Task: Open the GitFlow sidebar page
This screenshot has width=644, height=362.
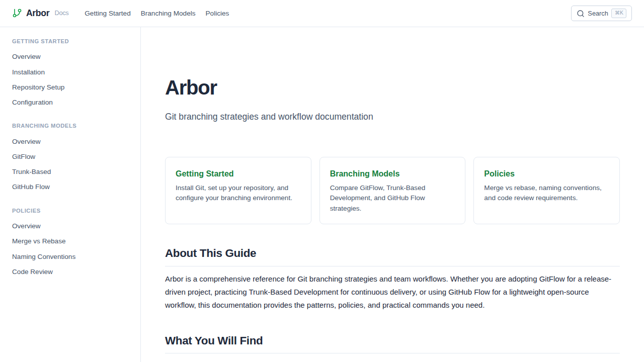Action: [23, 156]
